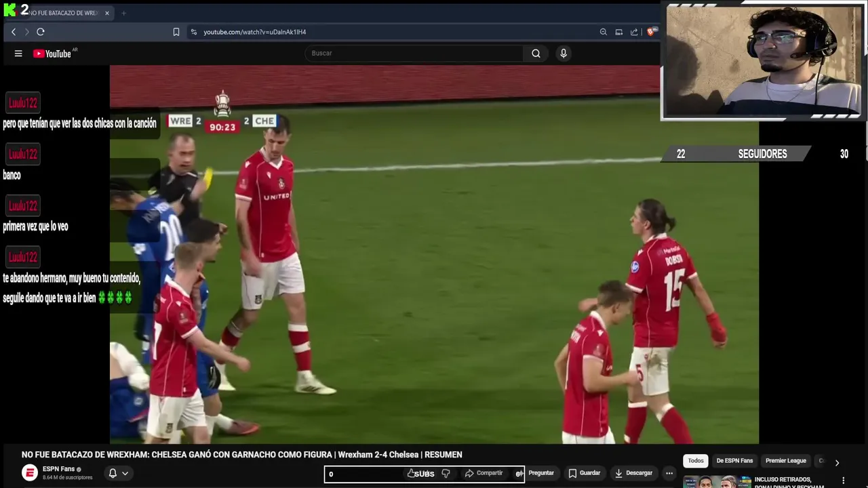Bookmark this page with the bookmark icon
The width and height of the screenshot is (868, 488).
click(176, 32)
